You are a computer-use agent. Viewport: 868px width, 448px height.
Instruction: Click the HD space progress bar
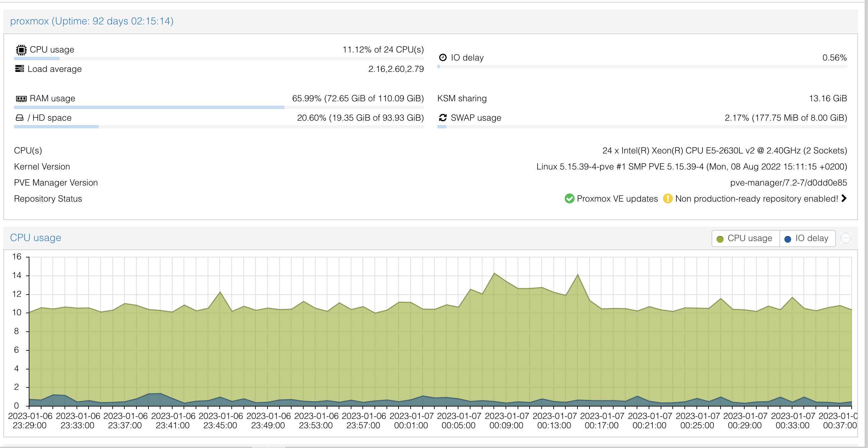click(x=218, y=127)
